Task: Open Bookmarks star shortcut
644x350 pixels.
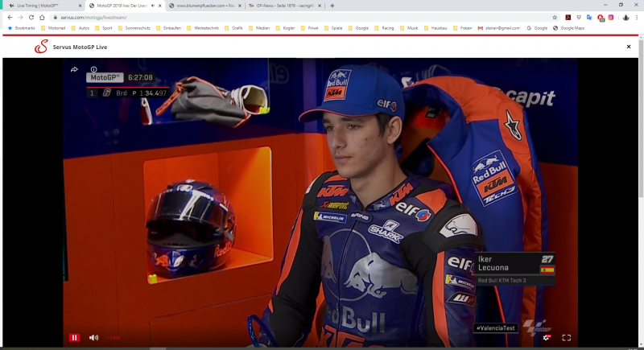Action: 22,28
